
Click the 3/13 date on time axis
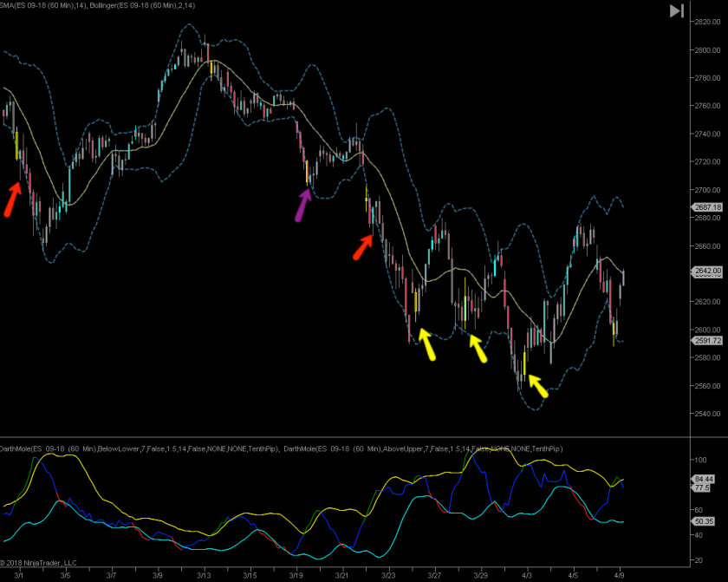(x=204, y=574)
